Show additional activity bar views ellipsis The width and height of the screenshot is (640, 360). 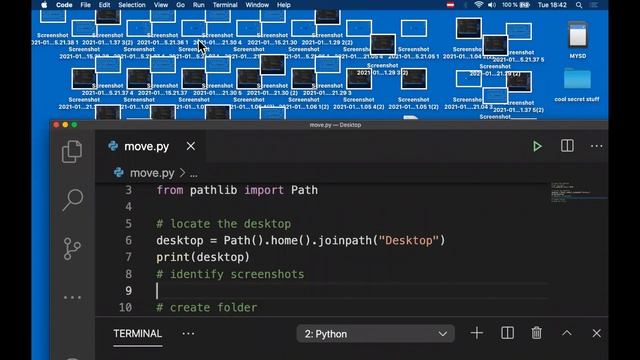[72, 297]
